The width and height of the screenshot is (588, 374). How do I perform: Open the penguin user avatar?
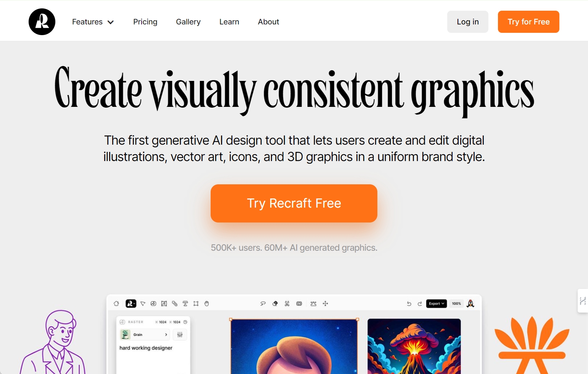tap(470, 304)
